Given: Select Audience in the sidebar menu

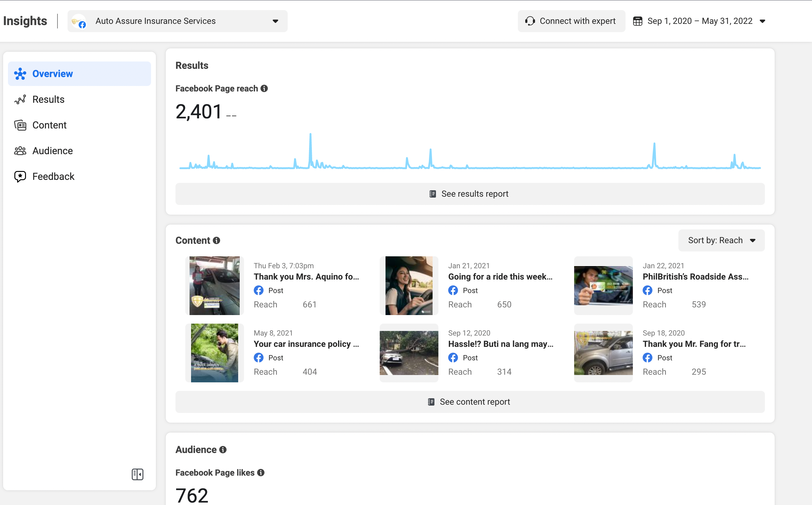Looking at the screenshot, I should coord(52,151).
